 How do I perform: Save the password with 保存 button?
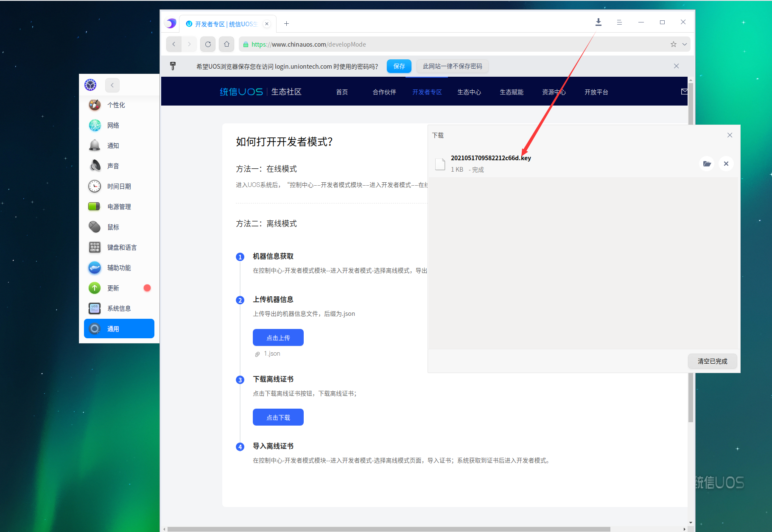click(x=399, y=66)
